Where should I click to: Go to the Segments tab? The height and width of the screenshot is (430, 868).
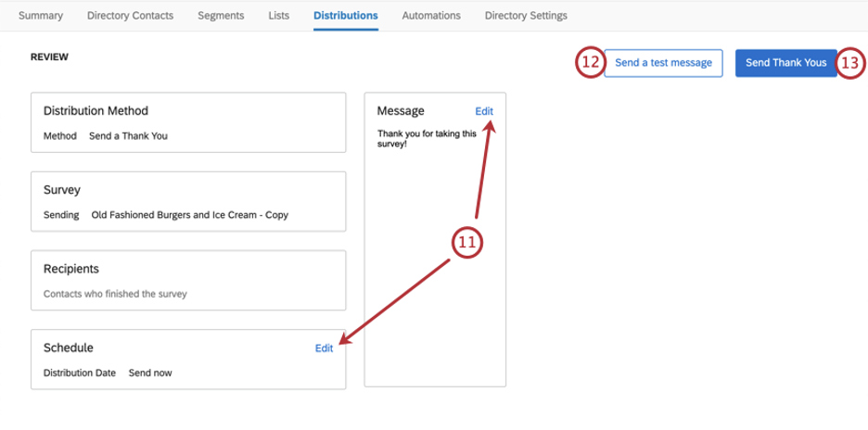pyautogui.click(x=221, y=16)
